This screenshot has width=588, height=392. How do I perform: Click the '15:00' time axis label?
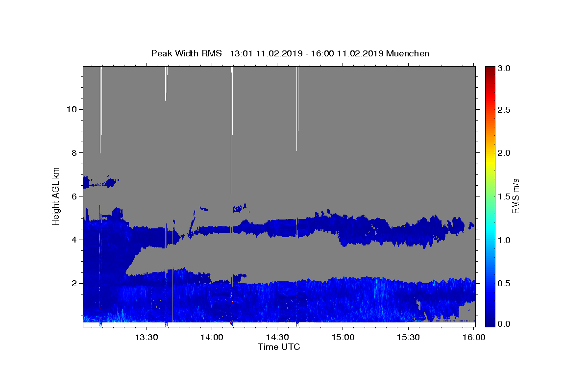pos(343,337)
